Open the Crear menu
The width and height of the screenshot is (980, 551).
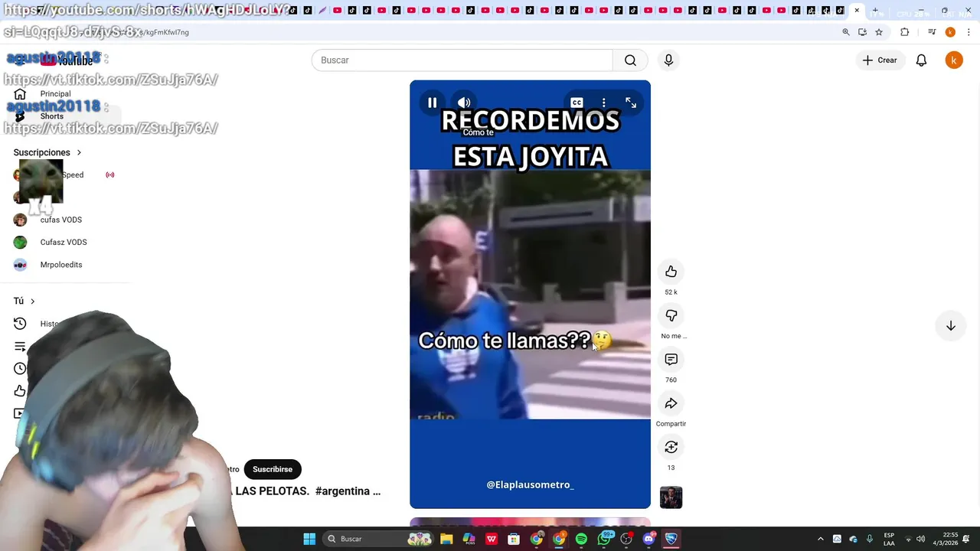[880, 60]
